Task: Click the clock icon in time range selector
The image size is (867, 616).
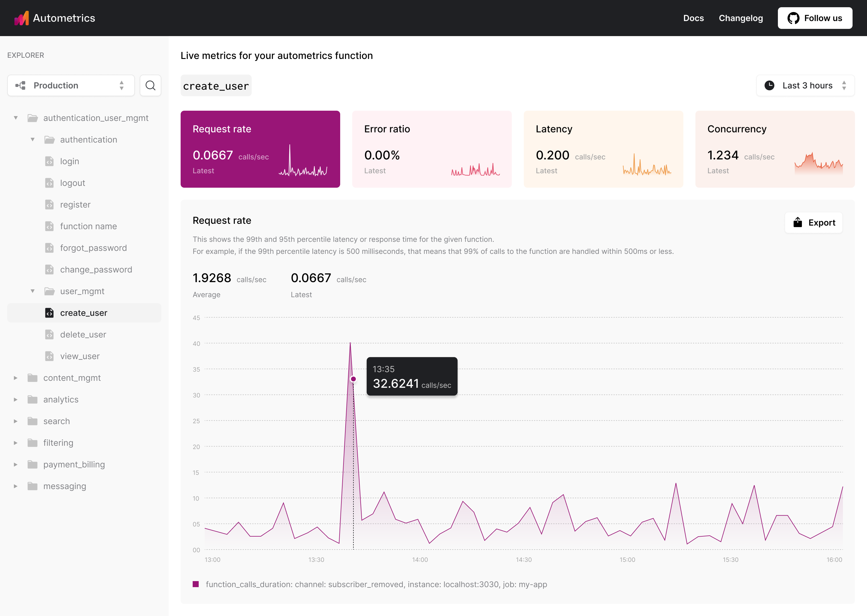Action: pos(769,85)
